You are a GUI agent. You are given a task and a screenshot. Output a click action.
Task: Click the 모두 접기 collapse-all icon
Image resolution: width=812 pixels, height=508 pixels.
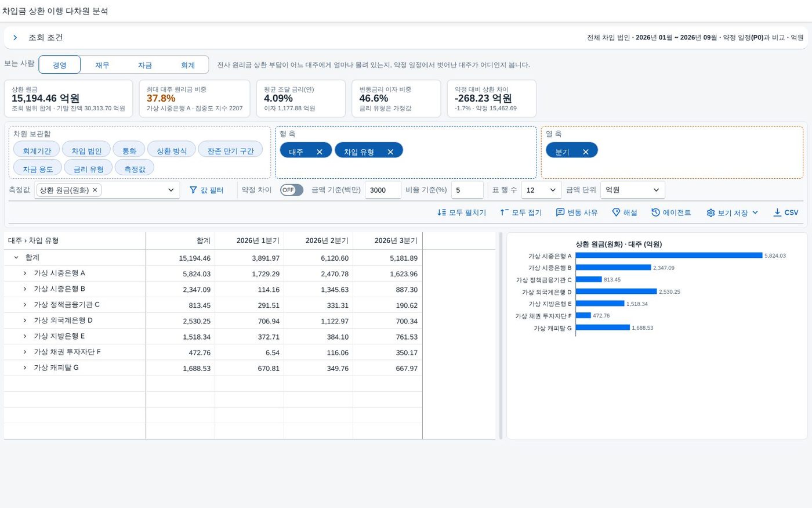tap(504, 212)
